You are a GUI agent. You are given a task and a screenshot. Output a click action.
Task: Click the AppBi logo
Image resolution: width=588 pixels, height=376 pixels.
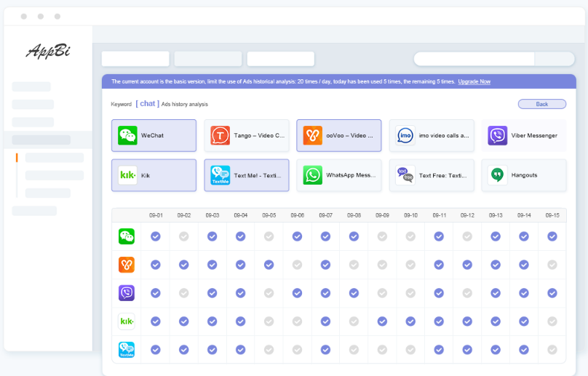(x=48, y=51)
